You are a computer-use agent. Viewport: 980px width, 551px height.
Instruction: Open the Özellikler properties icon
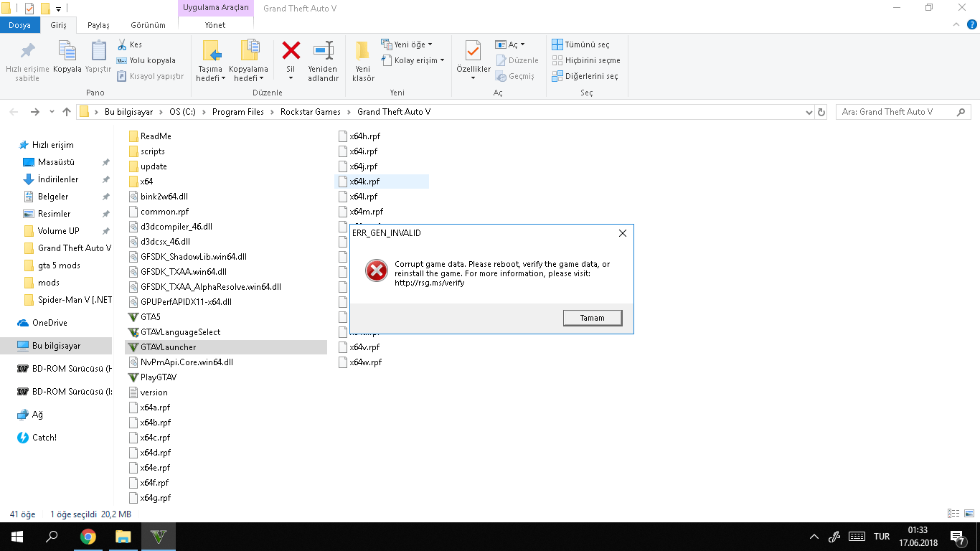click(473, 51)
